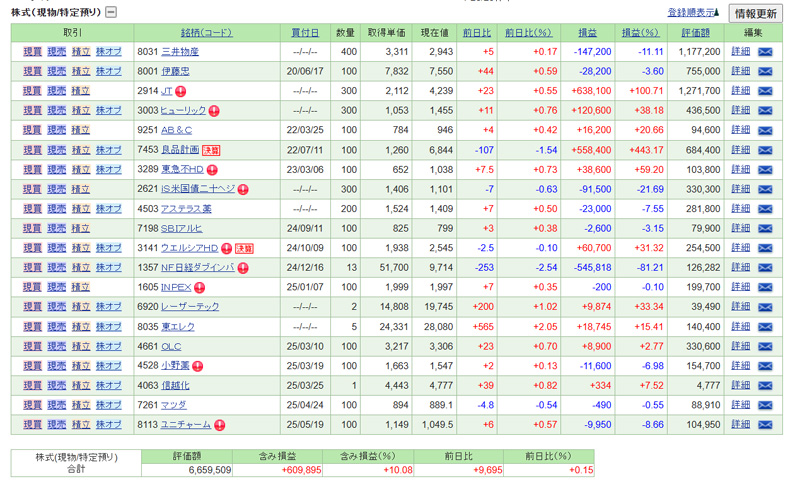
Task: Click red alert icon next to 小野薬
Action: 197,367
